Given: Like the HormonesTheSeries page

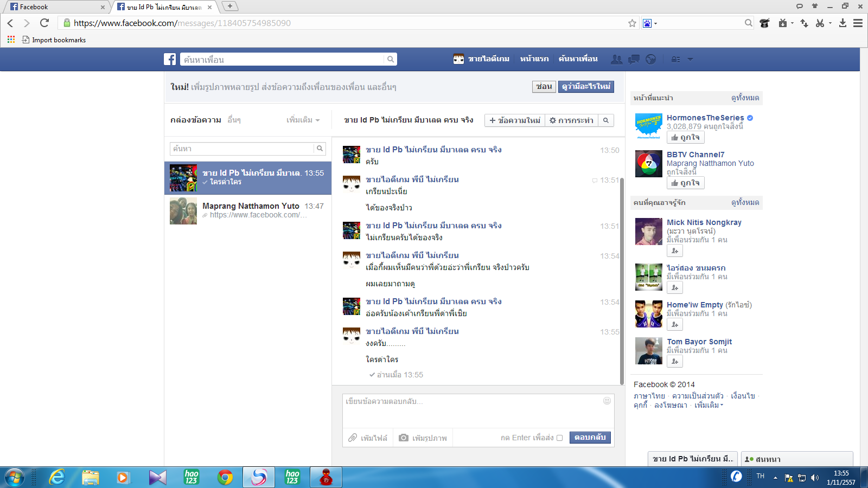Looking at the screenshot, I should click(x=686, y=138).
